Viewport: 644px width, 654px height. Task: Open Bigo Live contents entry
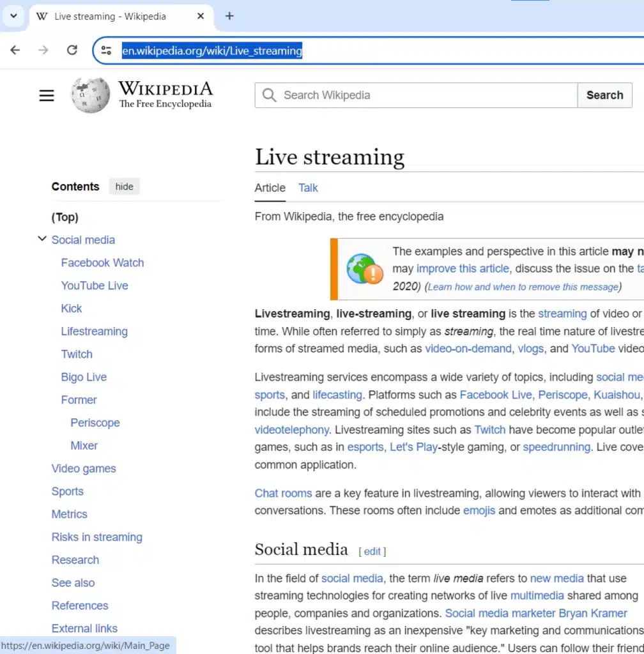click(x=84, y=377)
